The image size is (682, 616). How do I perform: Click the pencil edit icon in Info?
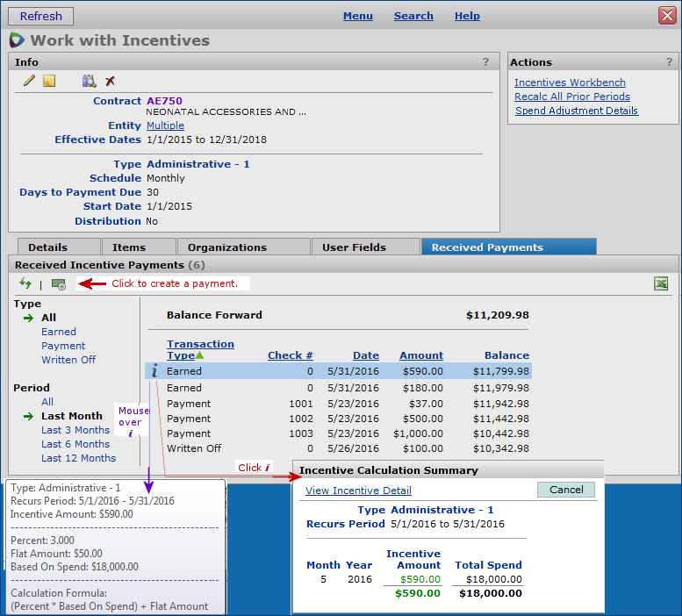tap(29, 81)
